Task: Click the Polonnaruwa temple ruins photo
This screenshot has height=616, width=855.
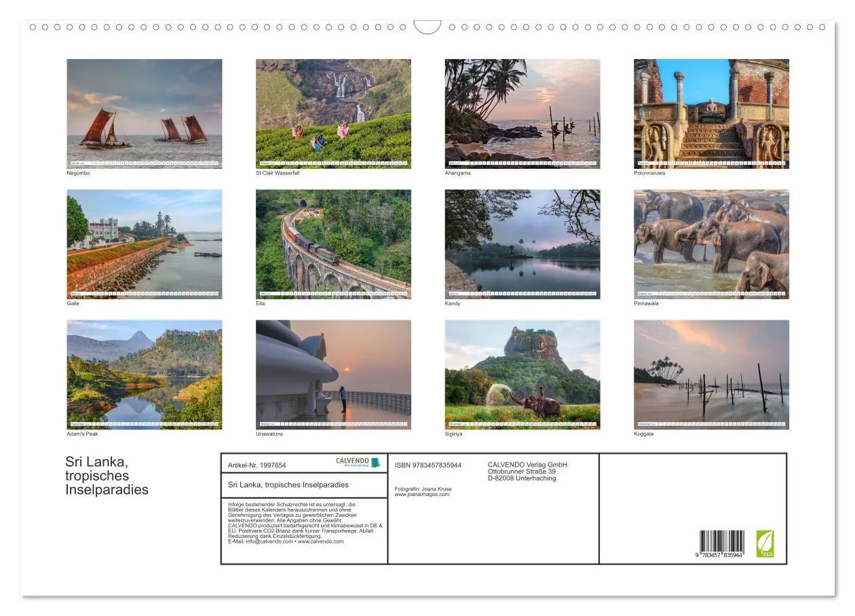Action: [711, 113]
